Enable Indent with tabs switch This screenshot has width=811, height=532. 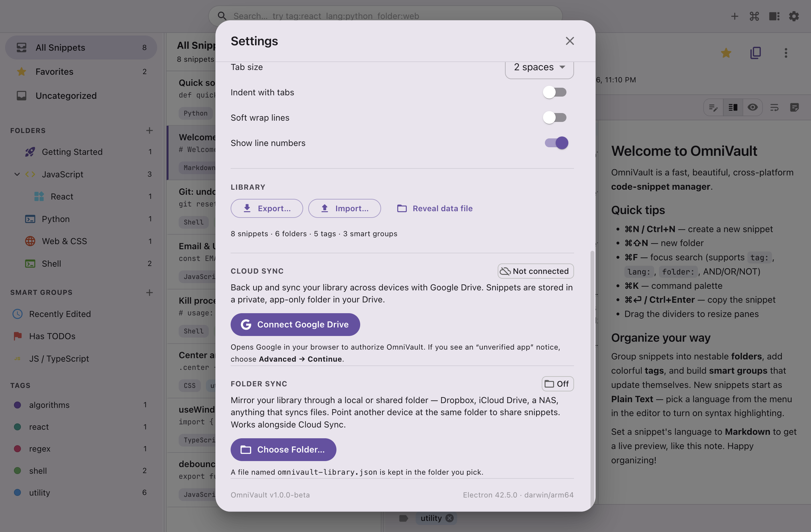tap(555, 92)
